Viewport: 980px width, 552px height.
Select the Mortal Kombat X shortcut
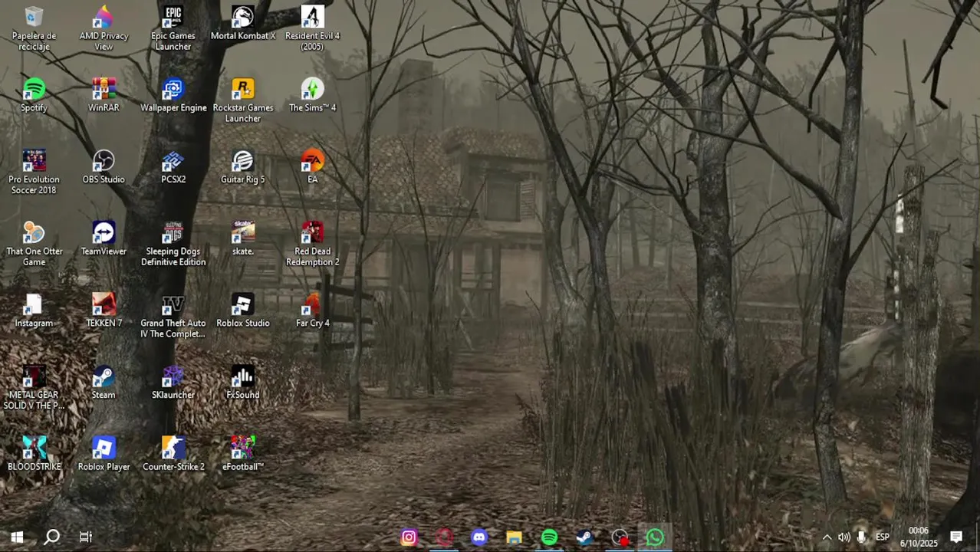[243, 23]
